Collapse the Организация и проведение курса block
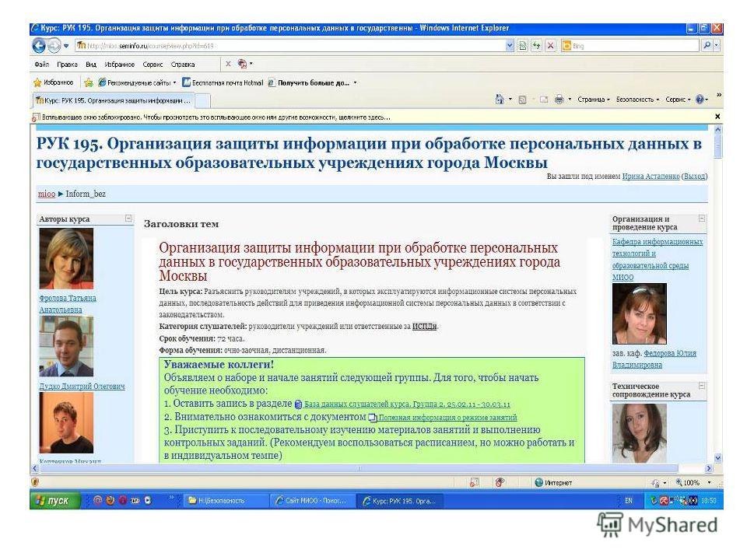 [702, 219]
